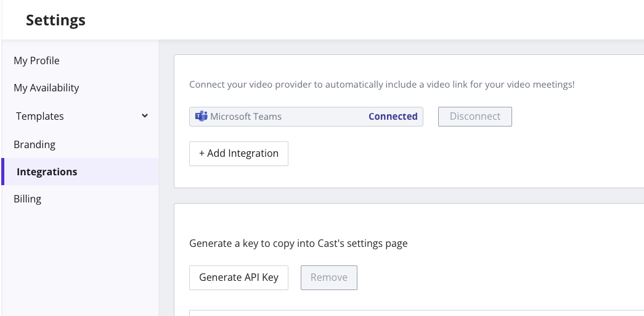
Task: Focus the field below Generate API Key
Action: click(413, 312)
